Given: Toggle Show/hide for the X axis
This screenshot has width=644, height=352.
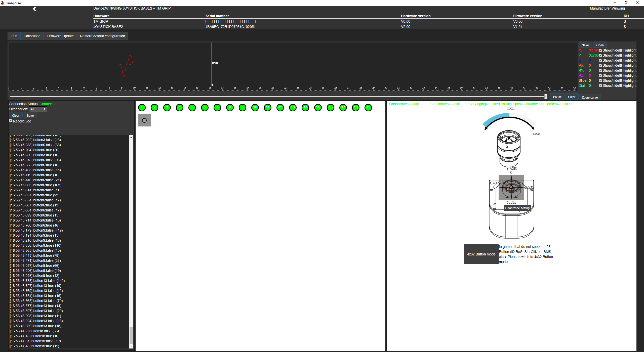Looking at the screenshot, I should click(x=601, y=50).
